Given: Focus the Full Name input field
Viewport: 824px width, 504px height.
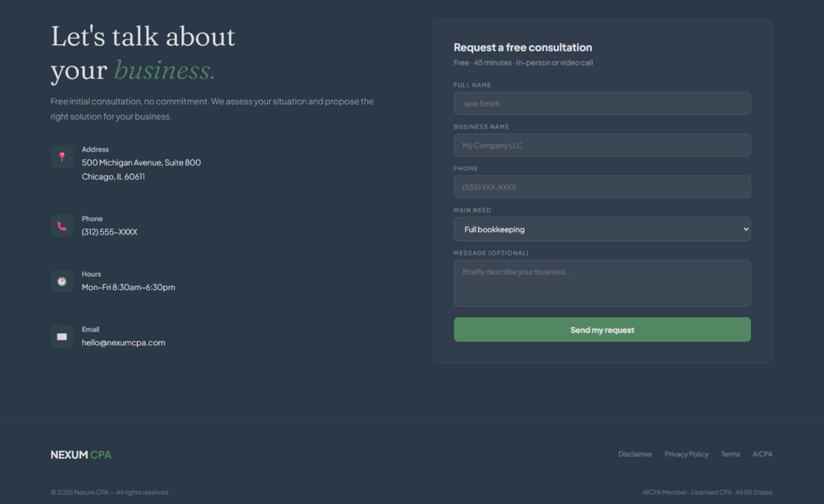Looking at the screenshot, I should [603, 103].
